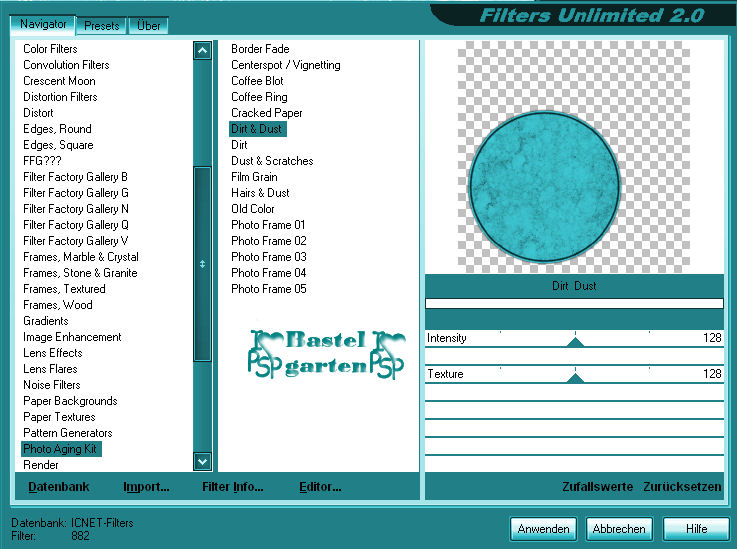Choose the Hairs & Dust filter
737x549 pixels.
(260, 193)
